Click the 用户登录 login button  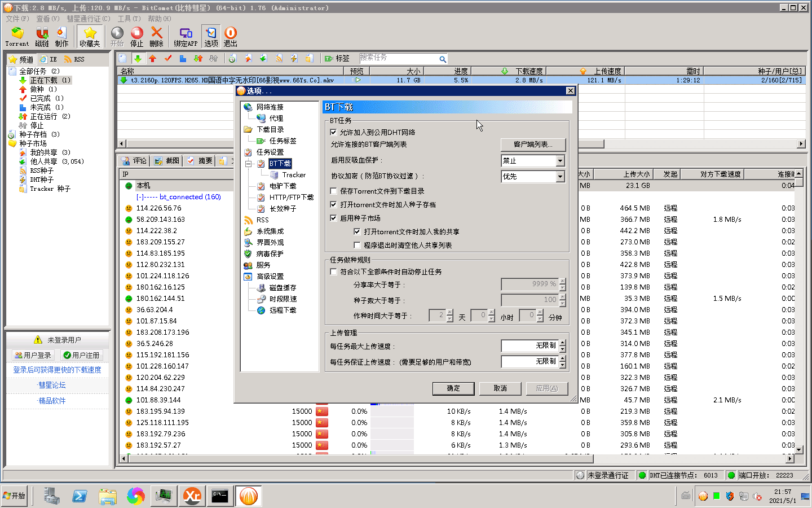33,355
